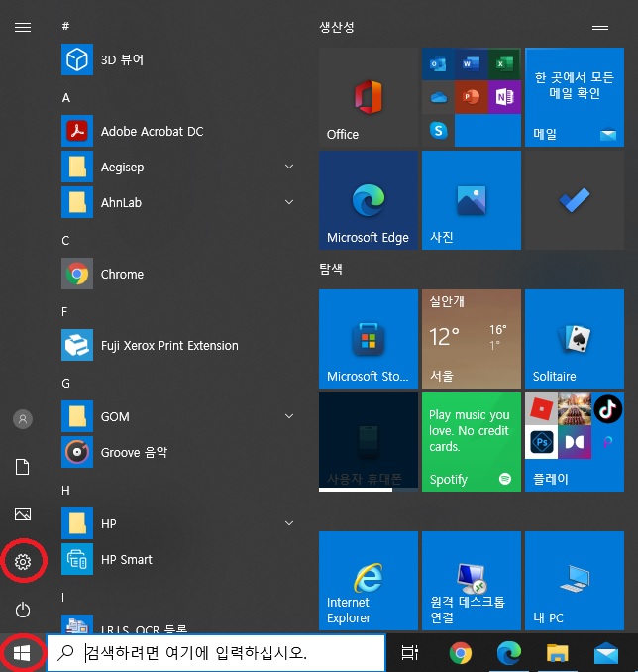Viewport: 638px width, 672px height.
Task: Open the 메일 tile
Action: pyautogui.click(x=575, y=97)
